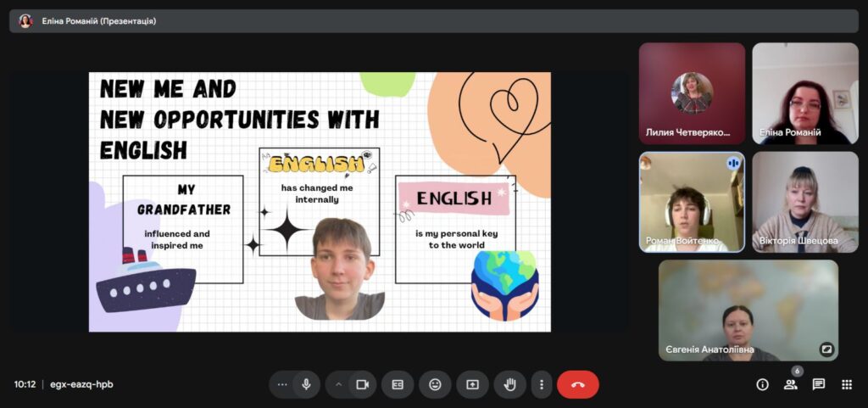
Task: Select Вікторія Швецова video tile
Action: [804, 202]
